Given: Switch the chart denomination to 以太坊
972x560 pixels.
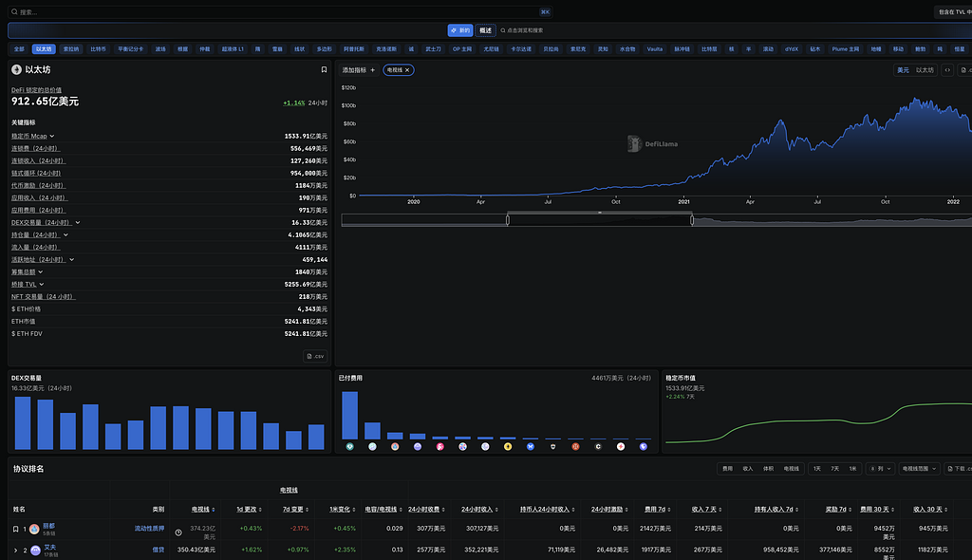Looking at the screenshot, I should [x=925, y=70].
